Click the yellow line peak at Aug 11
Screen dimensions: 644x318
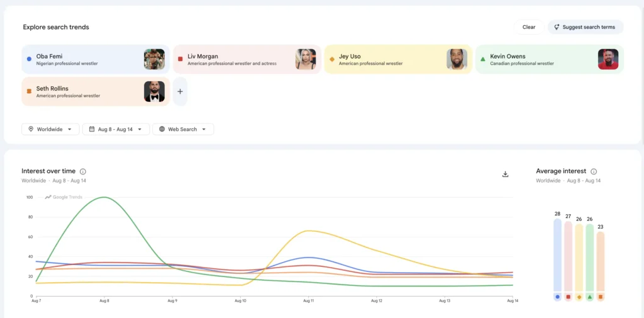pos(308,231)
